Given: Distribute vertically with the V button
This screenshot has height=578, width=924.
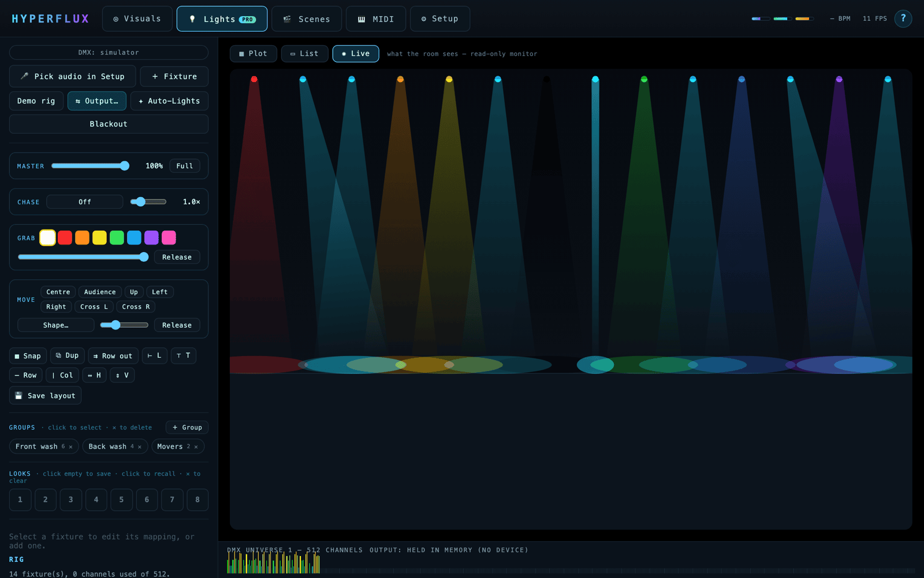Looking at the screenshot, I should (122, 375).
